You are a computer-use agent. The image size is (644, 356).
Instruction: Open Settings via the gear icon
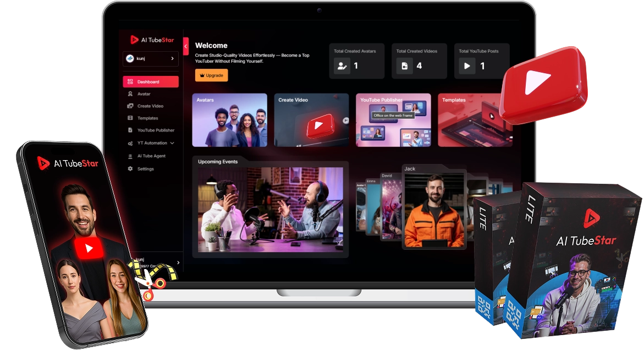pos(130,169)
